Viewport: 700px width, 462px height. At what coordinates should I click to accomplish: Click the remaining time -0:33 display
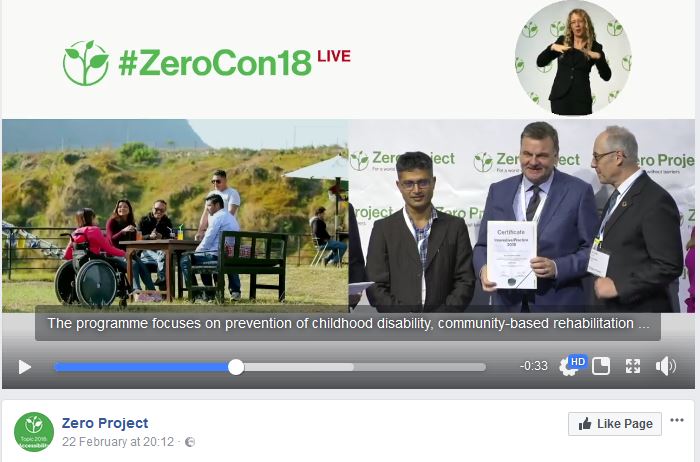coord(533,366)
